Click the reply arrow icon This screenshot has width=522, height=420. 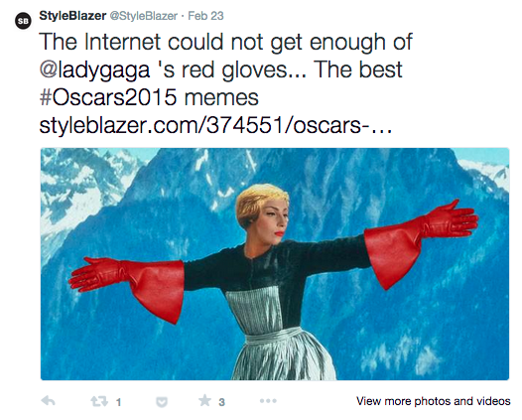[x=48, y=401]
